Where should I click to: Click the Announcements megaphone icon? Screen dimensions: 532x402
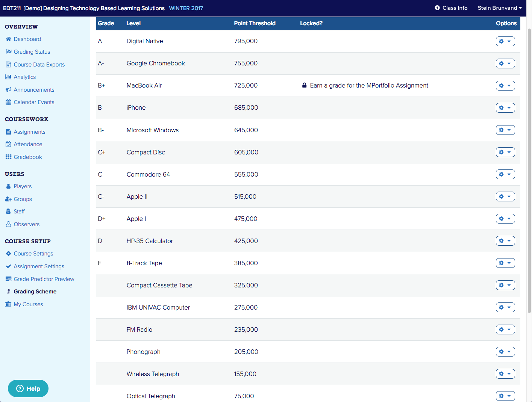tap(8, 90)
